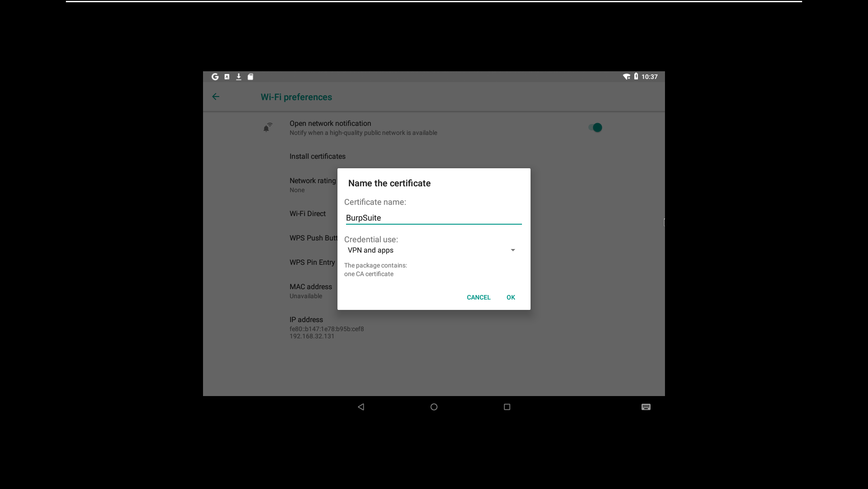Tap the MAC address entry

(x=311, y=291)
